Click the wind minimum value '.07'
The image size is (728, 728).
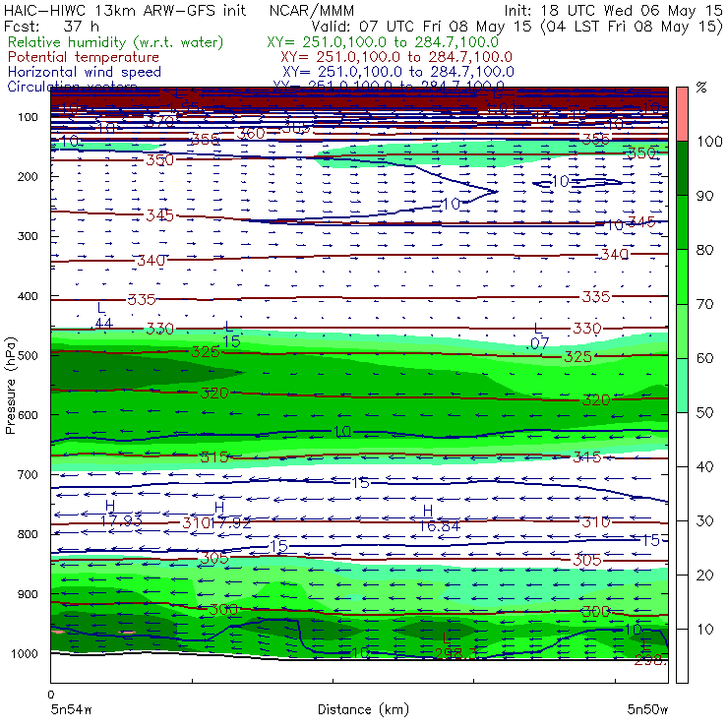(538, 343)
